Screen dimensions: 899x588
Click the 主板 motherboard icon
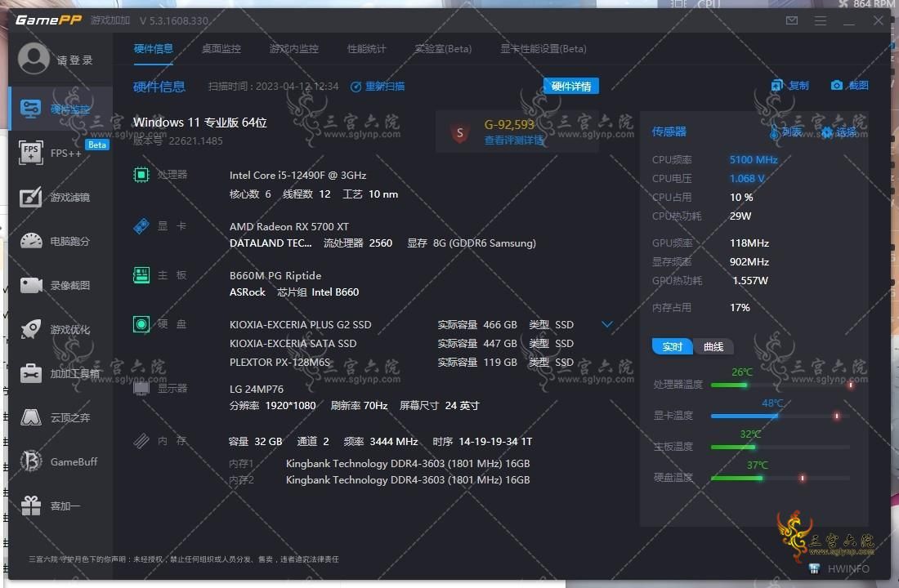141,275
